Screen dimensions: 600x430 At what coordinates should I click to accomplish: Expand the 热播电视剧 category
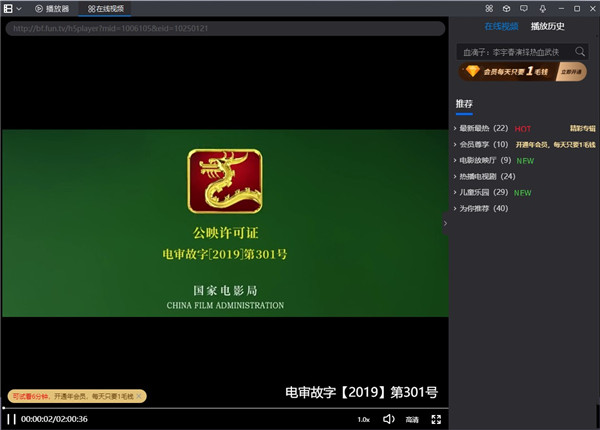pyautogui.click(x=485, y=176)
